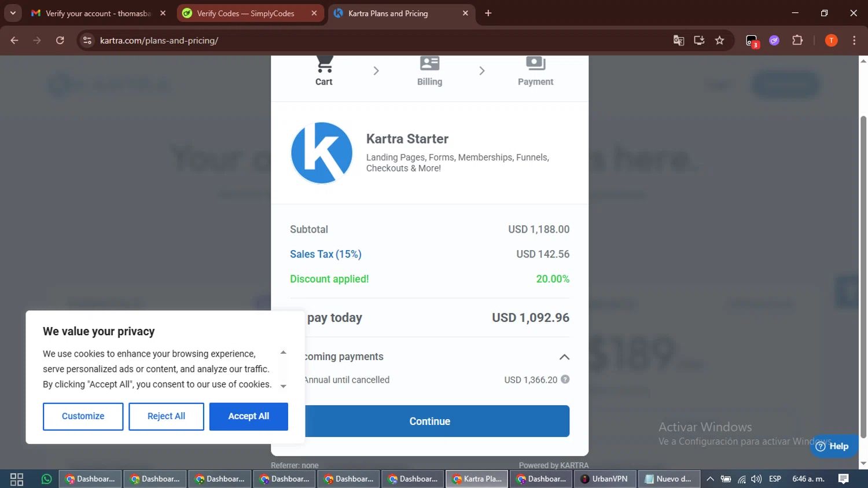Click the Billing step icon

(x=429, y=64)
